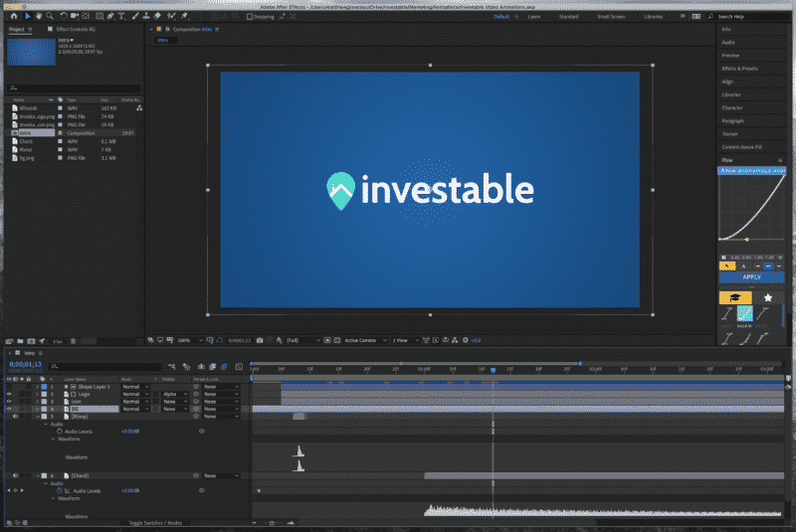The image size is (796, 532).
Task: Select the Pen tool
Action: tap(110, 16)
